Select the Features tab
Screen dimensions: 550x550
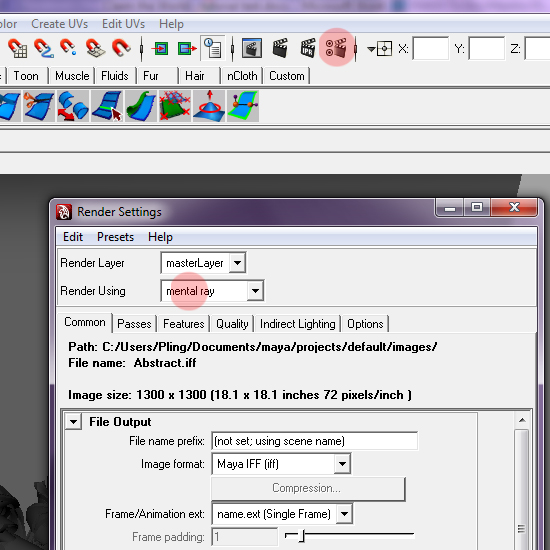click(183, 323)
